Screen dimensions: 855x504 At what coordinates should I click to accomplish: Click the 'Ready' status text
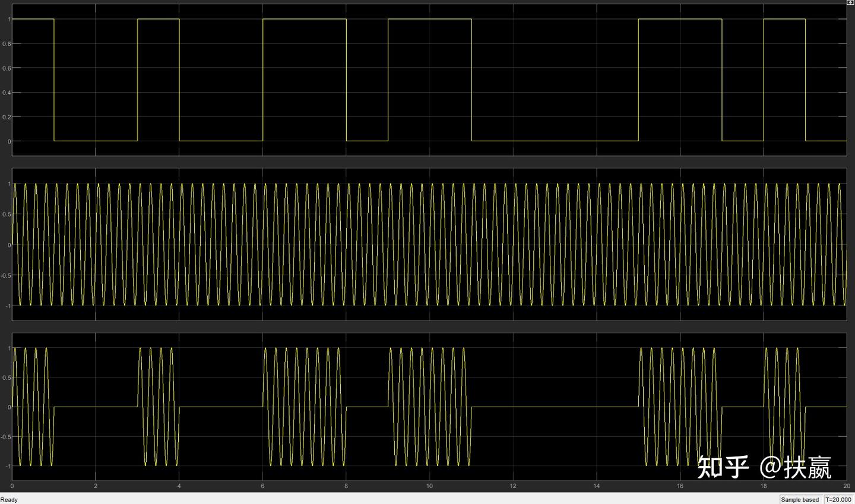click(9, 500)
